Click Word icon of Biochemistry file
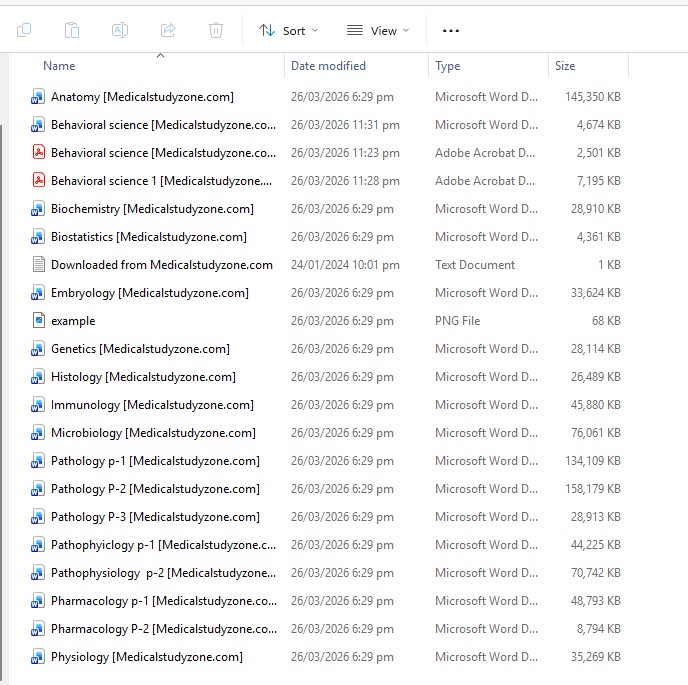 [38, 209]
